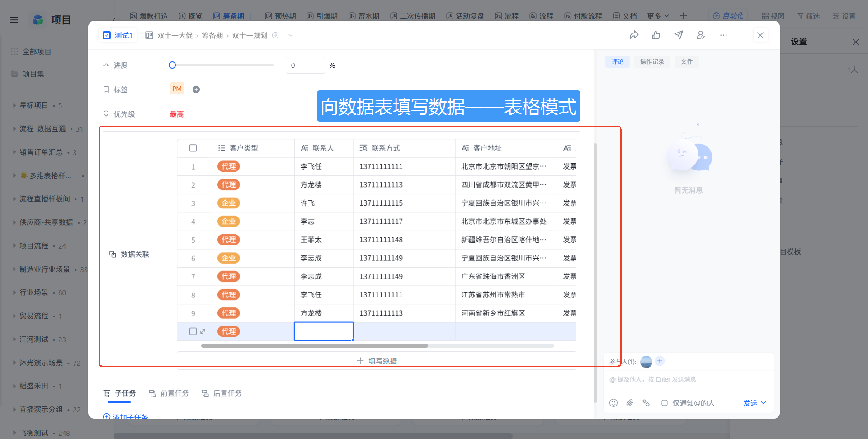Image resolution: width=868 pixels, height=439 pixels.
Task: Click the progress slider handle
Action: [x=172, y=65]
